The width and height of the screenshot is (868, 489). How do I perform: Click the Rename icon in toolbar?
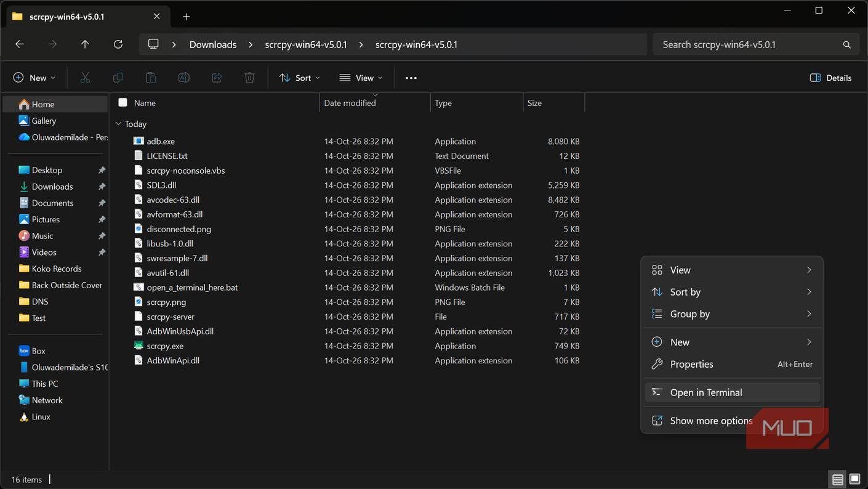pos(183,78)
